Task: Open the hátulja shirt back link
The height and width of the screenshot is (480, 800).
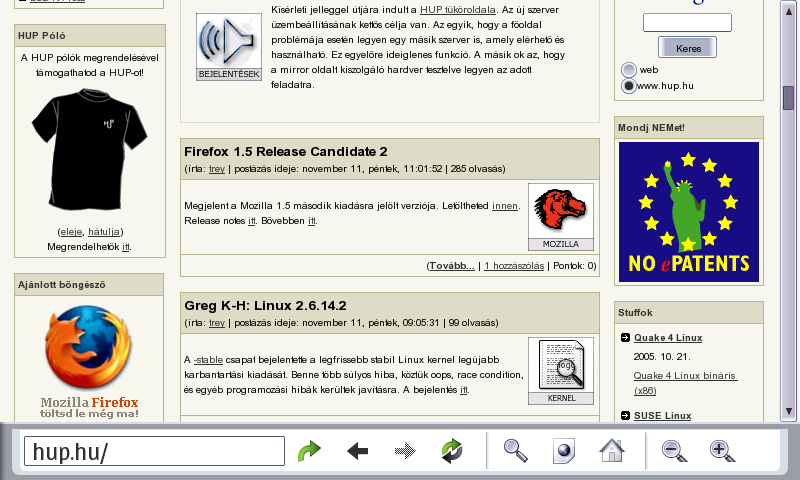Action: (104, 232)
